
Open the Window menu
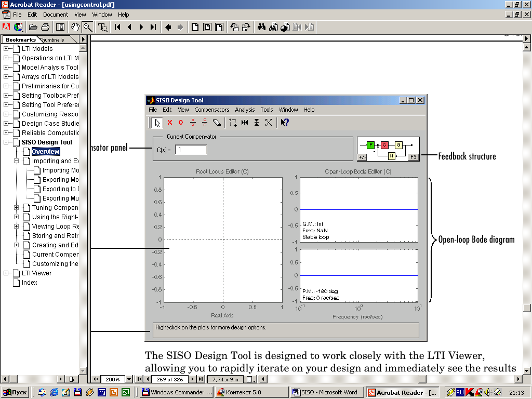(x=102, y=15)
